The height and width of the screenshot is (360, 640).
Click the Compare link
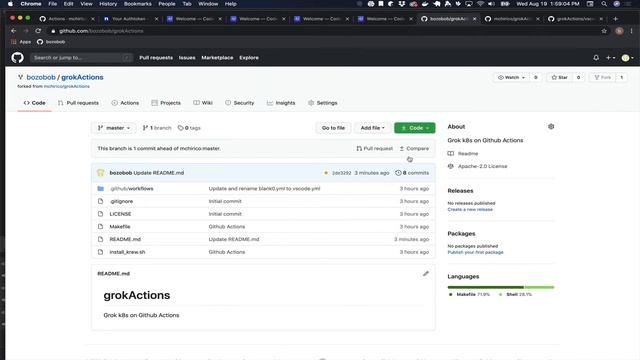(414, 149)
